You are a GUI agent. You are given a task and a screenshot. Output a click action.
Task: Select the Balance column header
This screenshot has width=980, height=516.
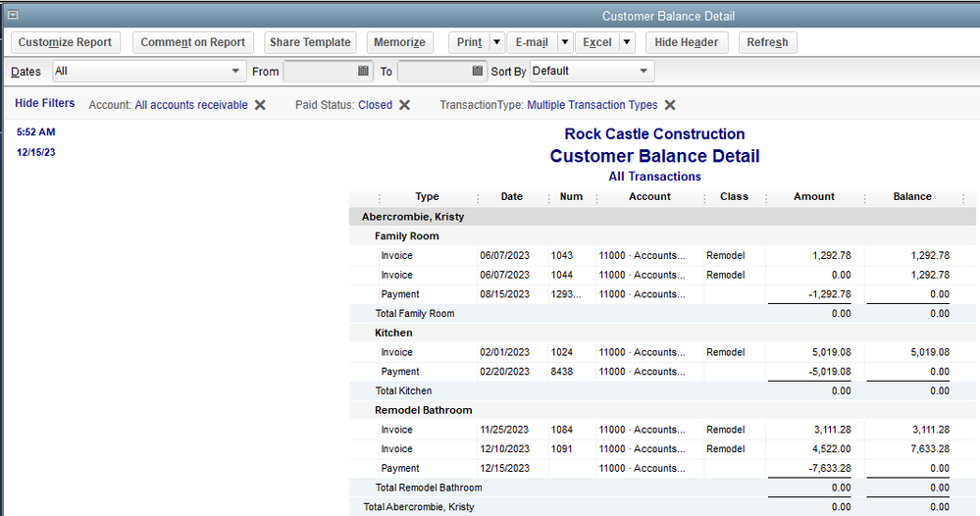[x=912, y=196]
